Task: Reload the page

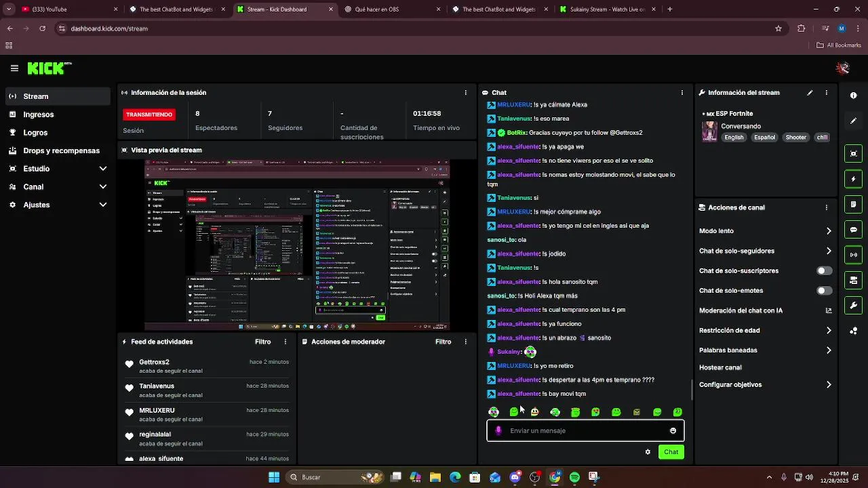Action: tap(42, 28)
